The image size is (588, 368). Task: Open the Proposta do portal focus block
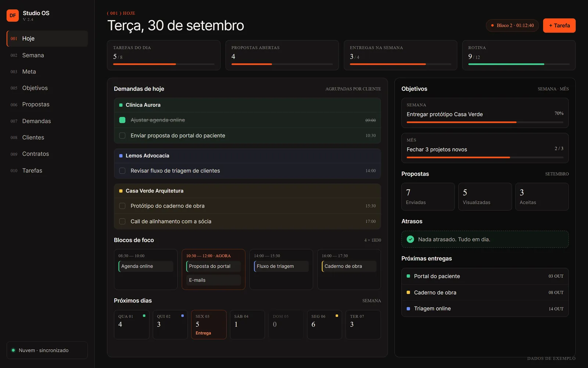tap(214, 266)
